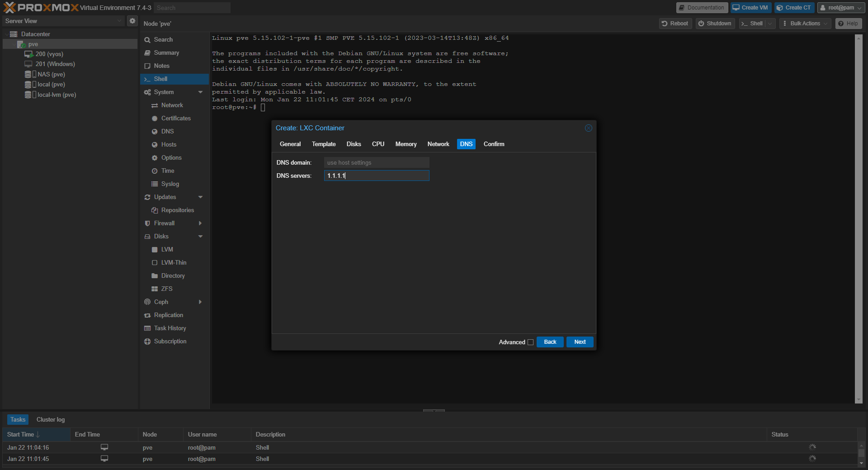868x470 pixels.
Task: Open Bulk Actions dropdown
Action: 805,24
